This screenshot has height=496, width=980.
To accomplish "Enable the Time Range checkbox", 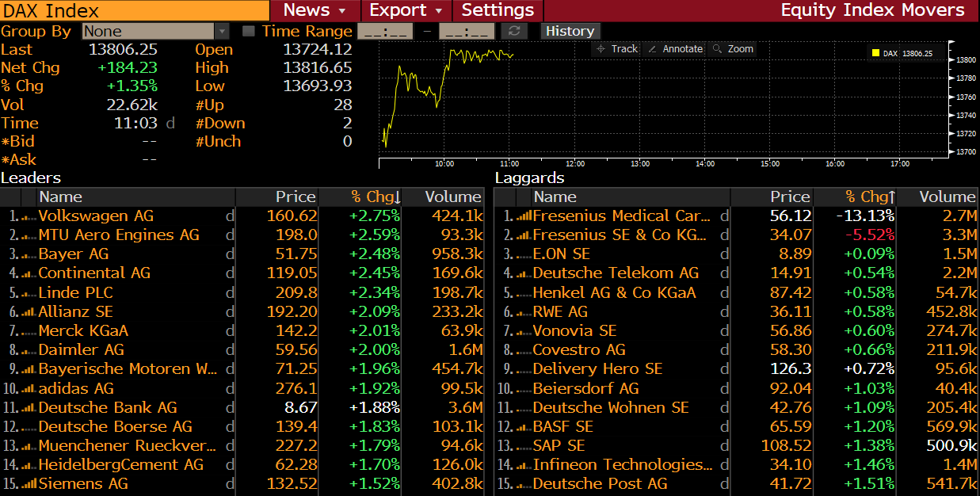I will pos(249,31).
